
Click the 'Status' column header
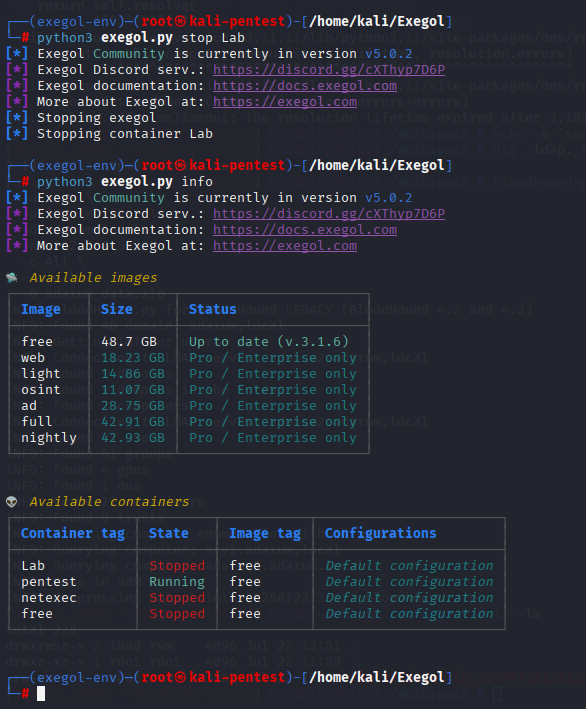click(x=213, y=309)
